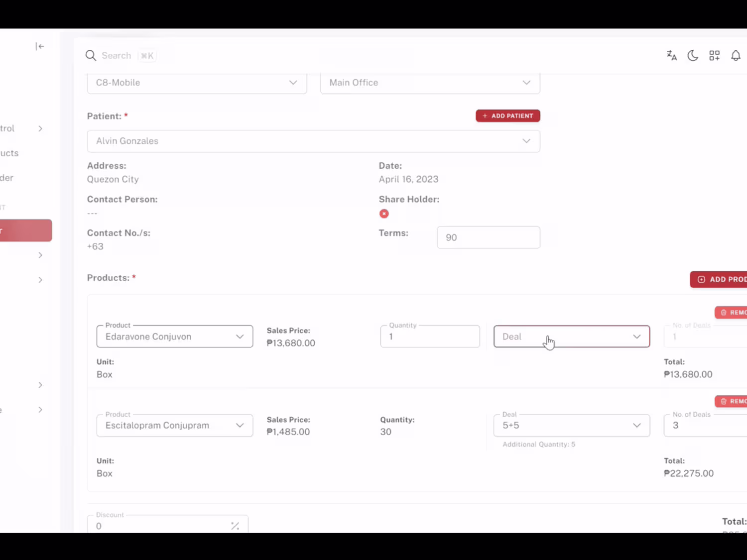Select the highlighted red sidebar menu item

pos(26,230)
